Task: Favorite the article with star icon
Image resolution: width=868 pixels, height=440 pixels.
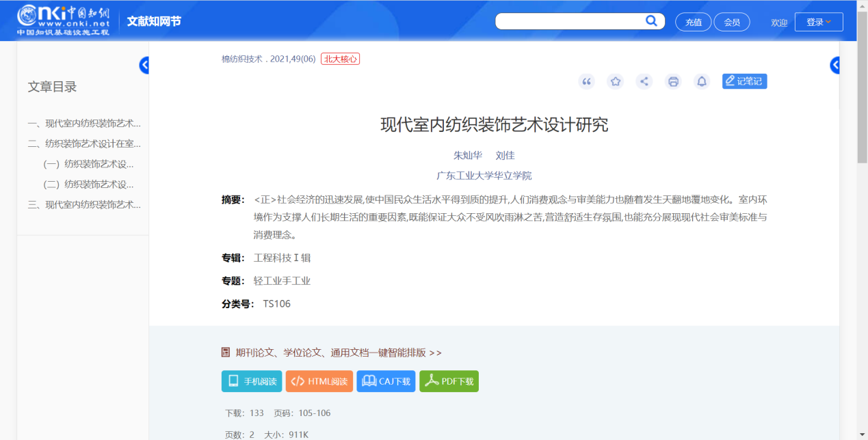Action: (616, 82)
